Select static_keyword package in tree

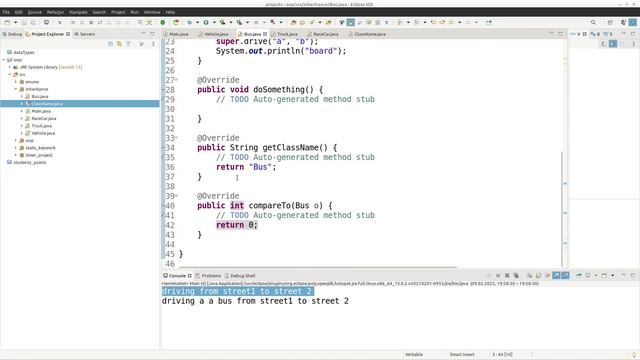coord(40,148)
